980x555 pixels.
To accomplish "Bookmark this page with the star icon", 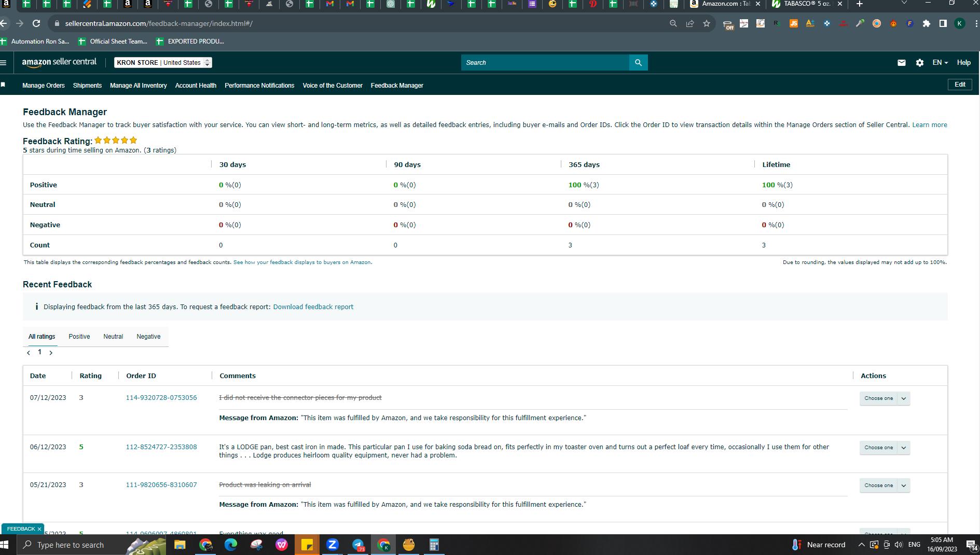I will (707, 23).
